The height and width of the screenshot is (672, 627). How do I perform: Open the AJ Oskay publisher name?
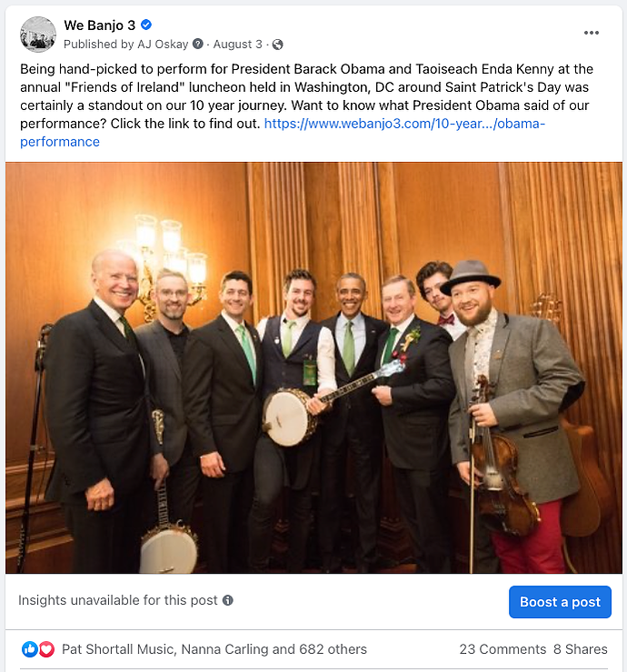pos(164,45)
